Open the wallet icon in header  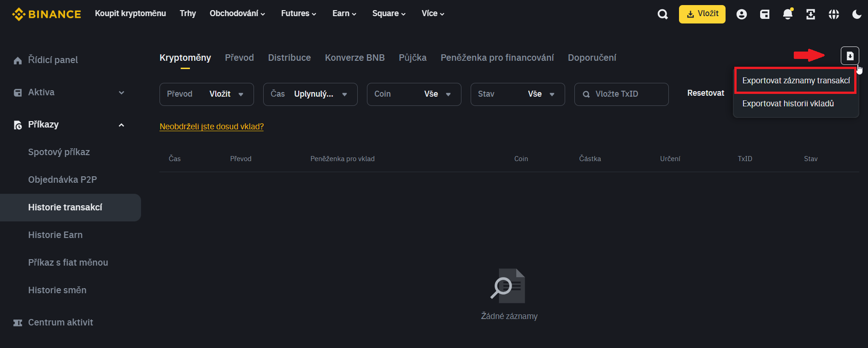click(765, 14)
